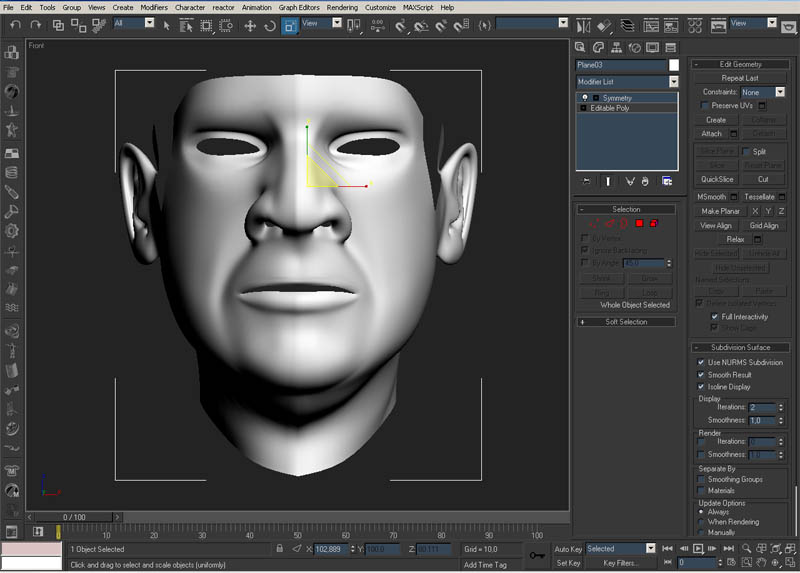The height and width of the screenshot is (573, 800).
Task: Select Polygon sub-object level icon
Action: [637, 223]
